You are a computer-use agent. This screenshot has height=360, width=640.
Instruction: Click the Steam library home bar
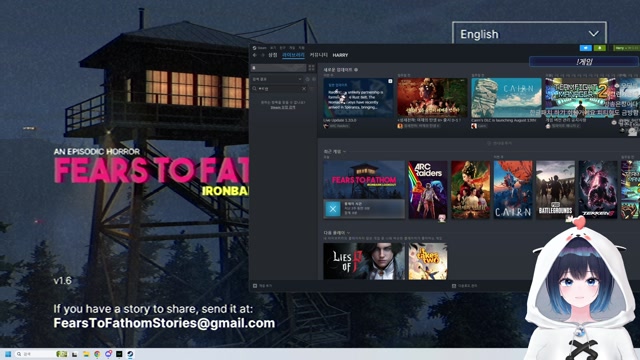[279, 68]
